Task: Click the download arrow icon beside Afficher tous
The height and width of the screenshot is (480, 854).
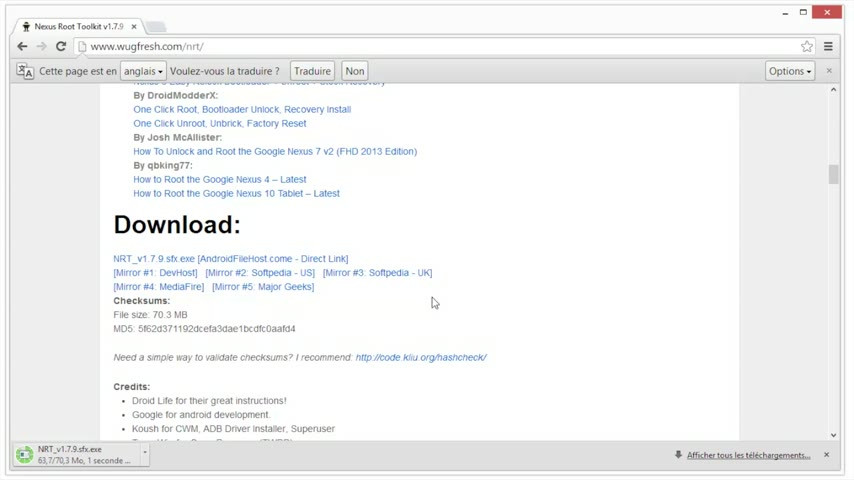Action: 678,454
